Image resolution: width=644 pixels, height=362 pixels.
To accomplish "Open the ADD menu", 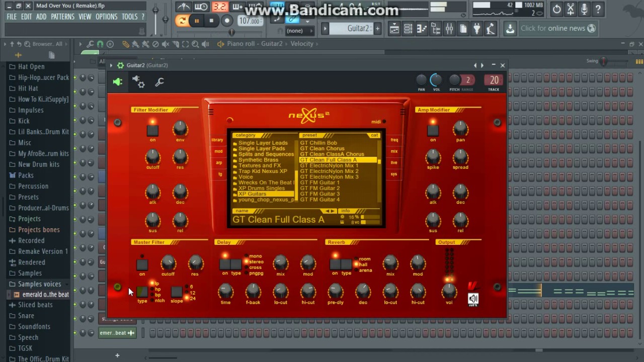I will [41, 17].
